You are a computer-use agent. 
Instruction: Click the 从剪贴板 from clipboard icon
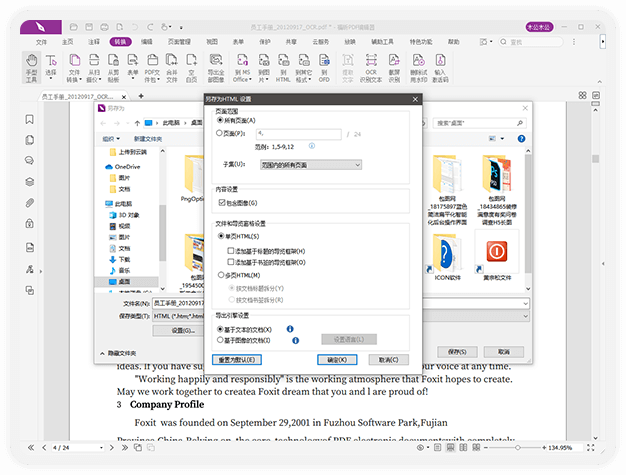[x=113, y=68]
